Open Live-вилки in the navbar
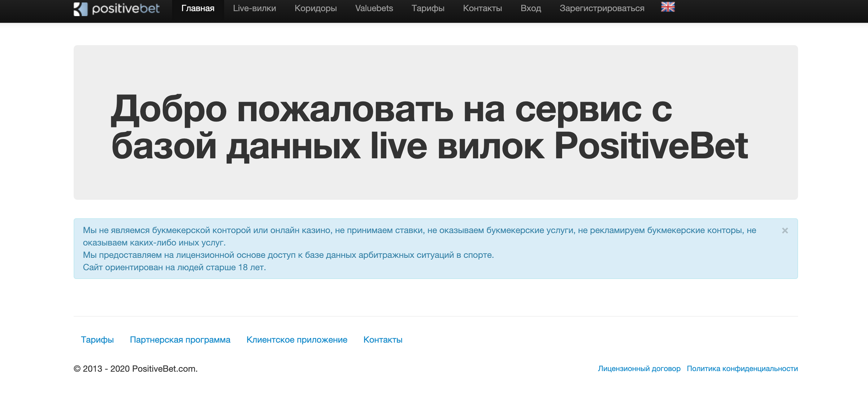The width and height of the screenshot is (868, 402). (254, 8)
